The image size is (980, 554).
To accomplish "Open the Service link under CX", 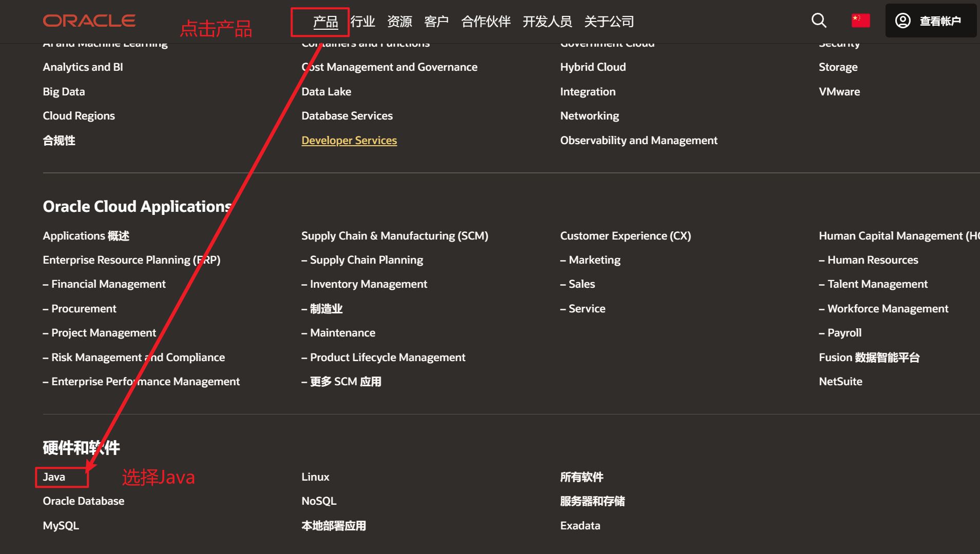I will point(583,309).
